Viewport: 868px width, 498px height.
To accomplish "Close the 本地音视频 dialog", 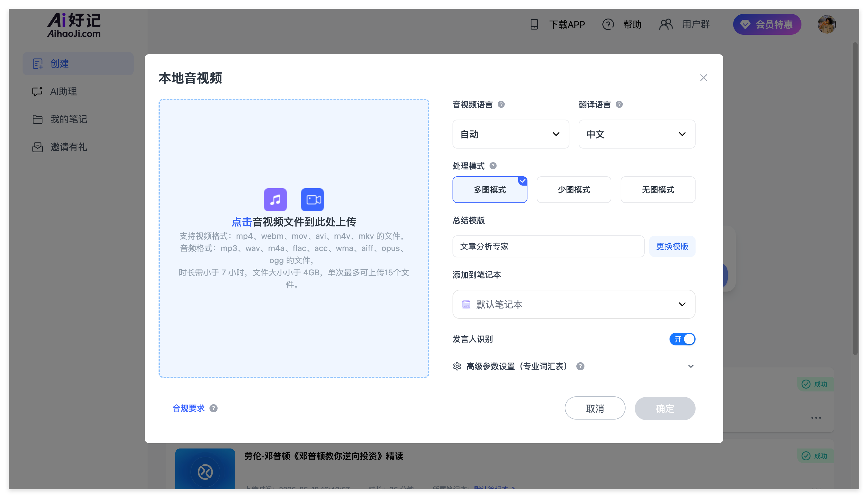I will pyautogui.click(x=703, y=78).
